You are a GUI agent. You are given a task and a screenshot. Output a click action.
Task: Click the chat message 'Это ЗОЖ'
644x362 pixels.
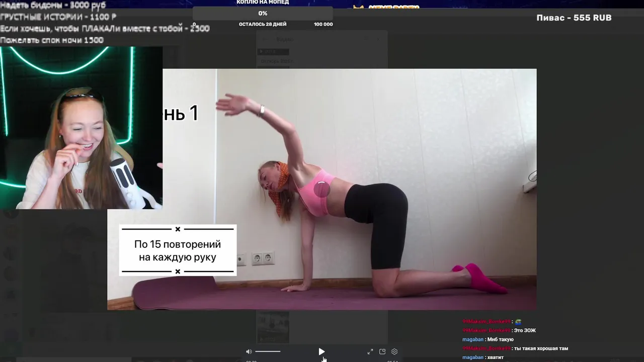point(525,330)
